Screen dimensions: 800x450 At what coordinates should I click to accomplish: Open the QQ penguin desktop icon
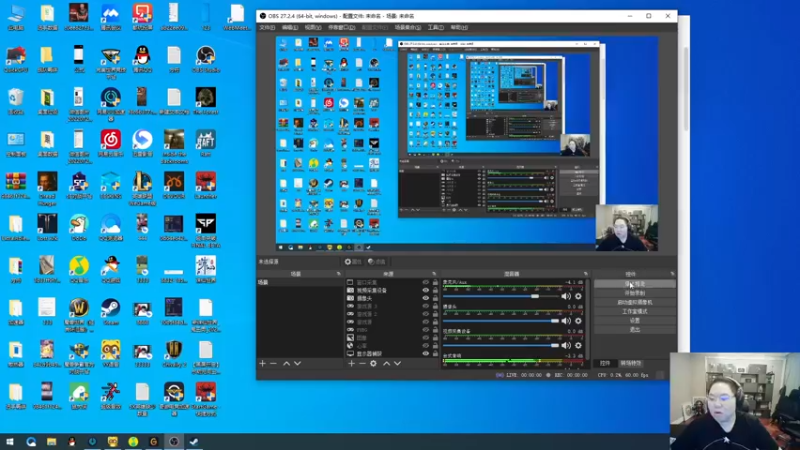tap(142, 59)
